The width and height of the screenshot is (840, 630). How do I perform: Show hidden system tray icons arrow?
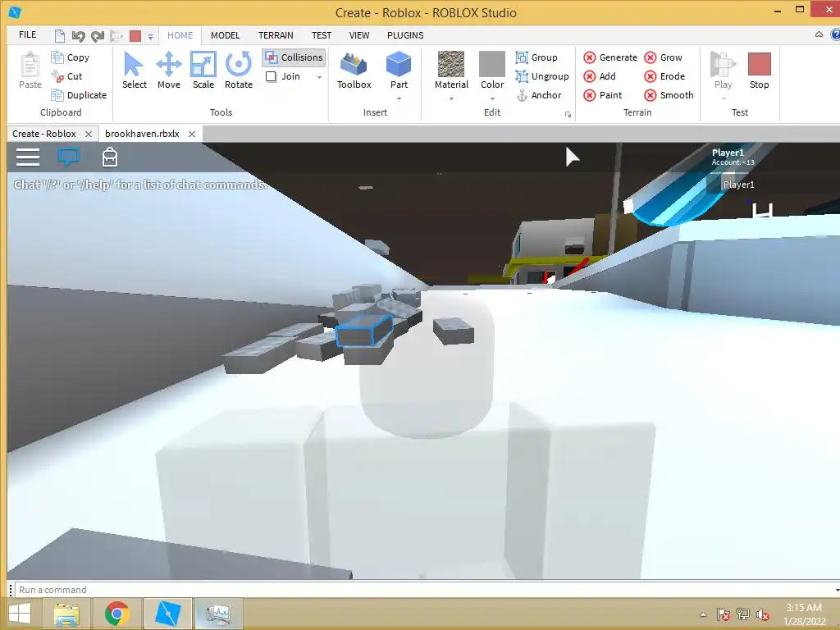(x=703, y=614)
